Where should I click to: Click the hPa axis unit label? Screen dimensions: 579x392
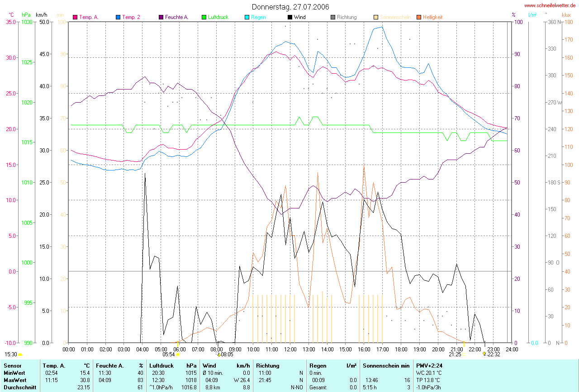click(27, 15)
